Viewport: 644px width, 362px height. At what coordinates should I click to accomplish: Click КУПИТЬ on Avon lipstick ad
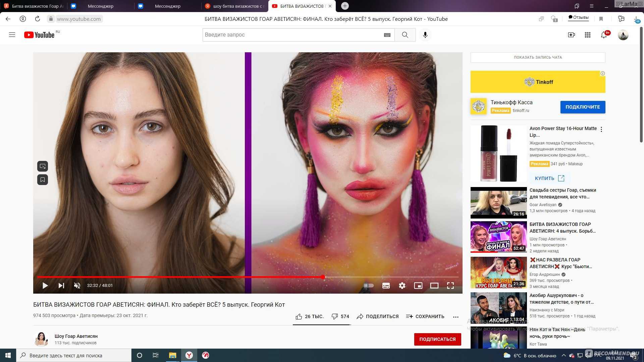point(549,178)
